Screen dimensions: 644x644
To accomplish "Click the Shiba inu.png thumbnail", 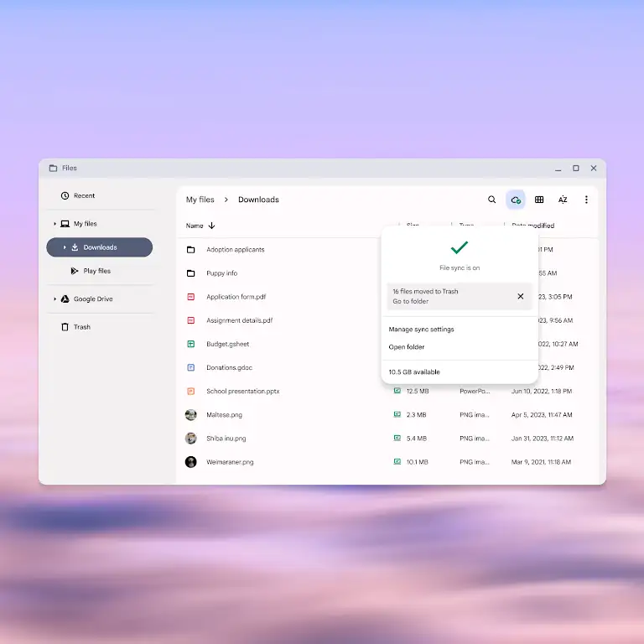I will pyautogui.click(x=191, y=439).
